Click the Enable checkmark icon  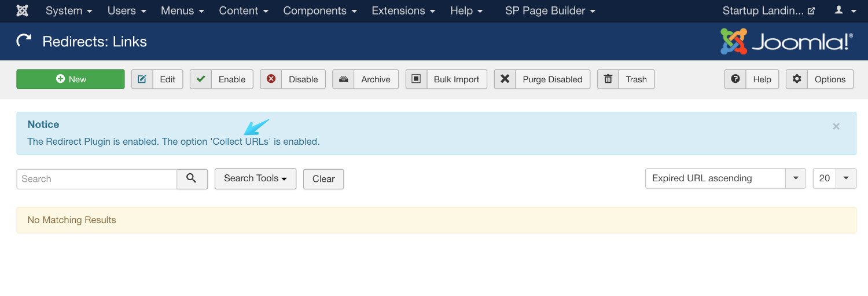[201, 79]
